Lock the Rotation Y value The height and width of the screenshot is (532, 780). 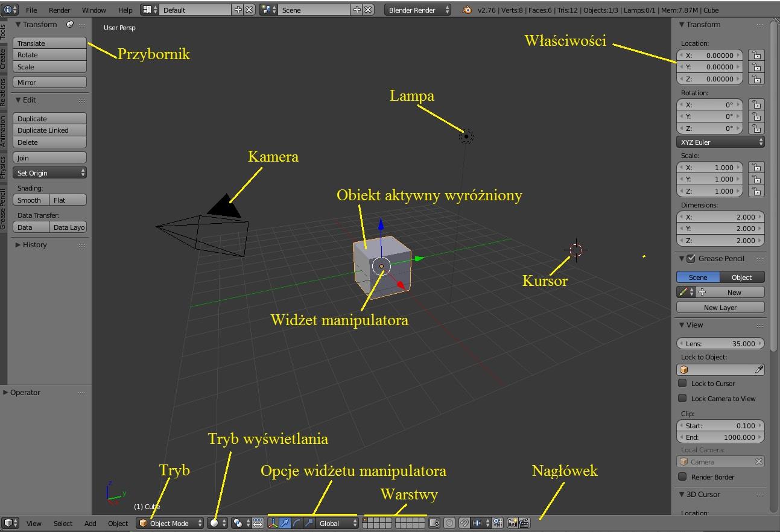(x=756, y=116)
